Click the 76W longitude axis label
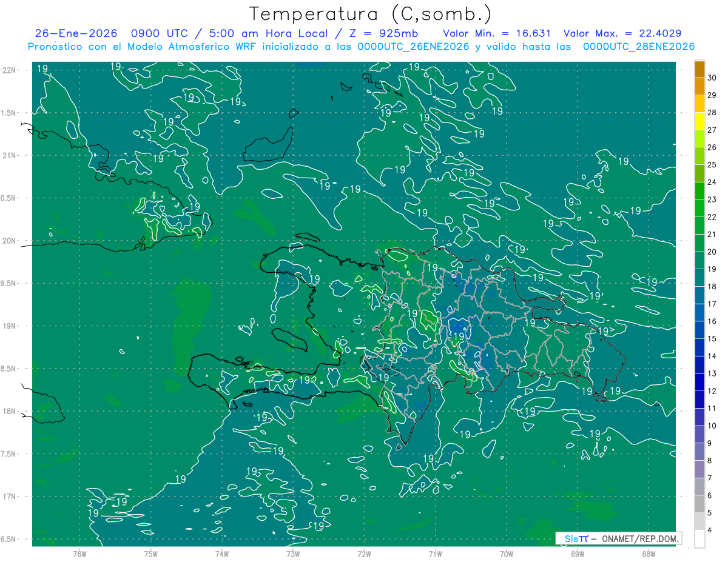This screenshot has width=728, height=562. point(79,554)
